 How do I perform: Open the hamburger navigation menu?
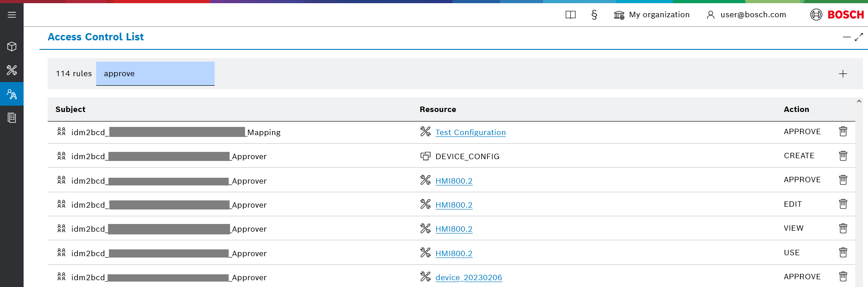(12, 15)
